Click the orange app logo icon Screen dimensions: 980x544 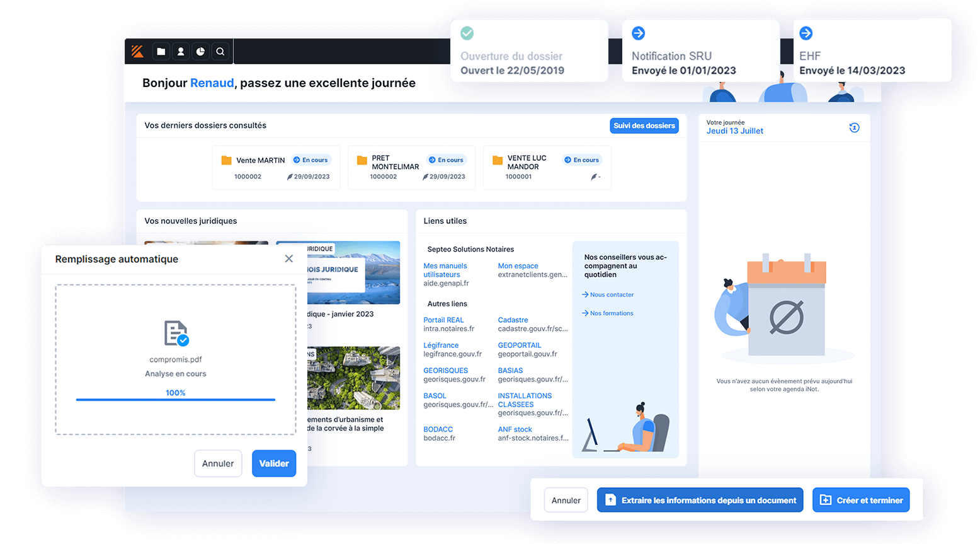coord(137,52)
